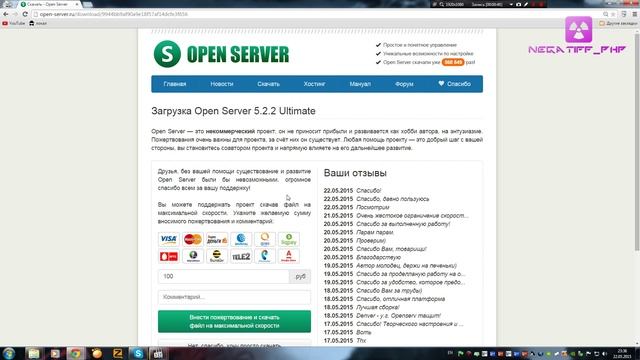Select the TELE2 payment icon
This screenshot has height=360, width=640.
241,256
